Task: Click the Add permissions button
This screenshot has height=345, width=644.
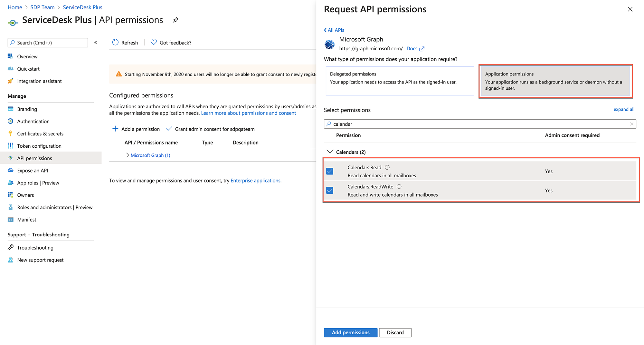Action: coord(350,332)
